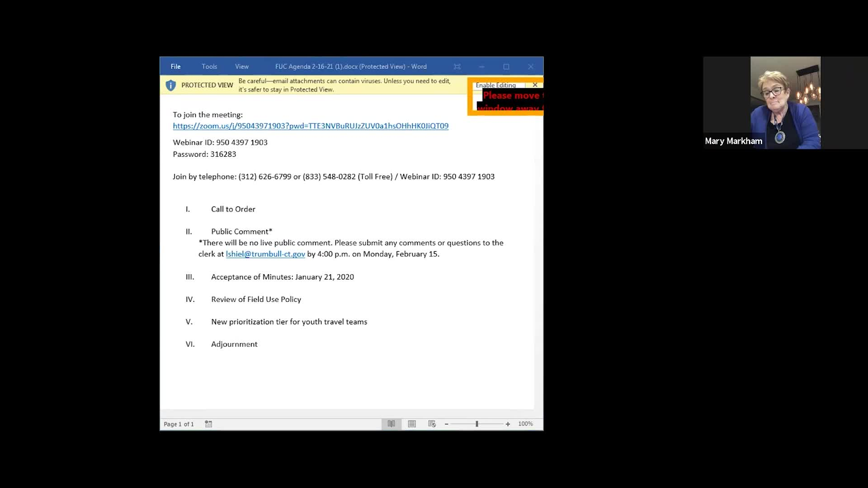Click the zoom in plus button
Image resolution: width=868 pixels, height=488 pixels.
(x=508, y=424)
